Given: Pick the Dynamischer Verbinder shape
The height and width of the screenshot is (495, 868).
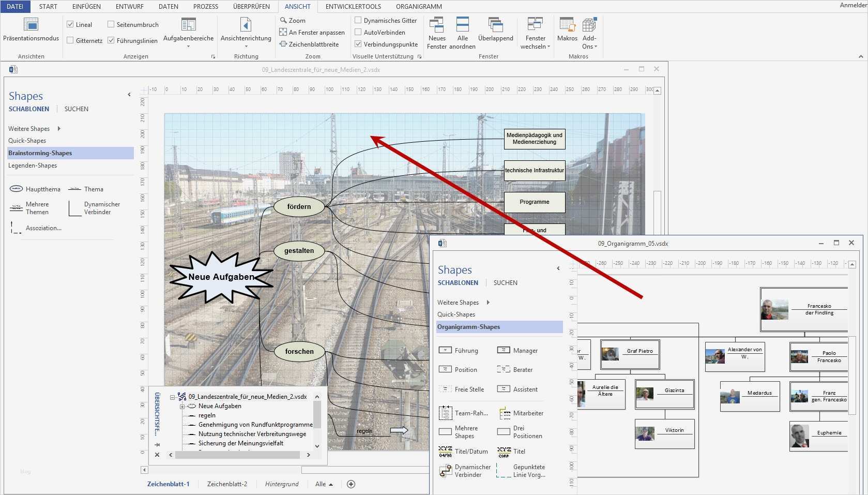Looking at the screenshot, I should point(74,207).
